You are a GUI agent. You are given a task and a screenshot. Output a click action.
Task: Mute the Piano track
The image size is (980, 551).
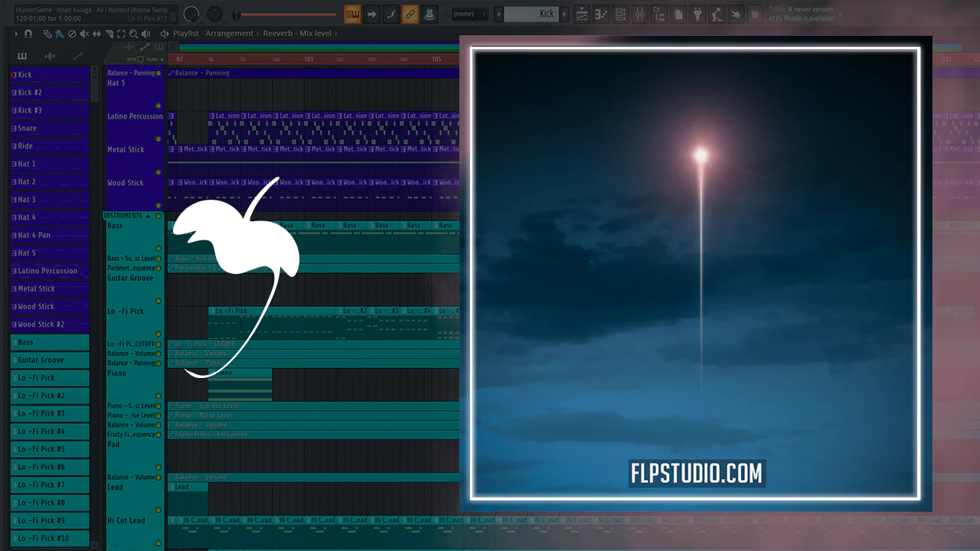click(158, 396)
